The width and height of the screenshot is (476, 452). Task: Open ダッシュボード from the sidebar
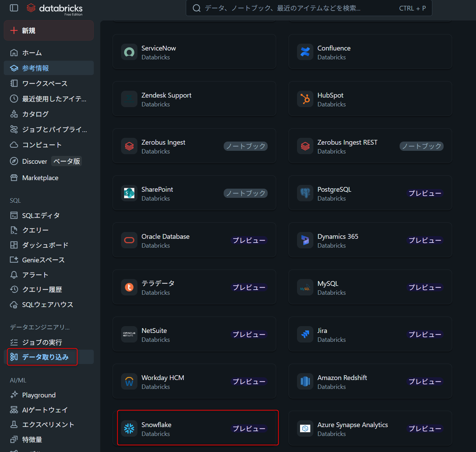(x=49, y=245)
